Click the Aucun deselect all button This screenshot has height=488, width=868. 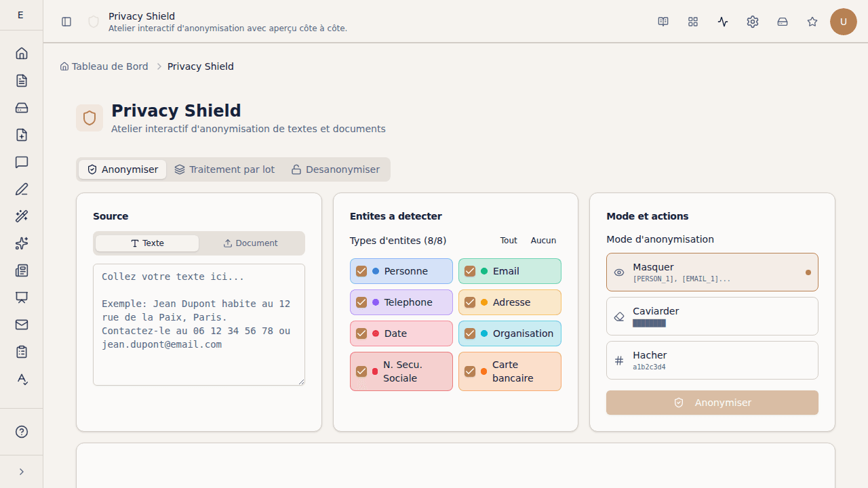(x=543, y=241)
